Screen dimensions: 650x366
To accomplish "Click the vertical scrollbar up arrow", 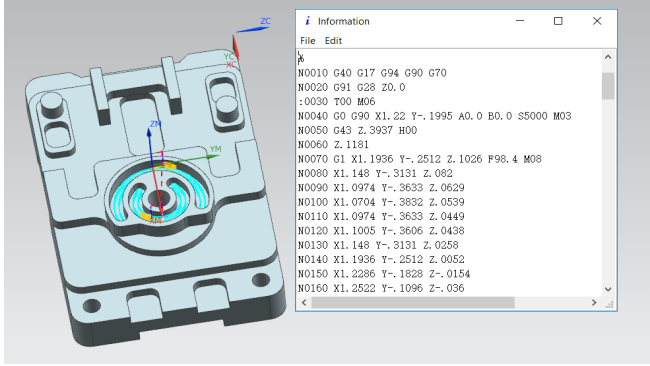I will point(608,57).
